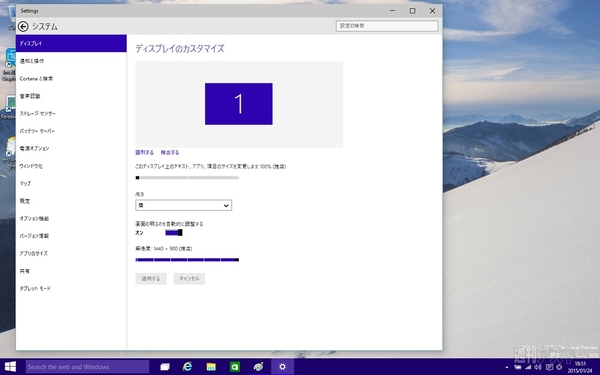Open オプション機能 in the sidebar
Image resolution: width=600 pixels, height=375 pixels.
click(x=71, y=218)
